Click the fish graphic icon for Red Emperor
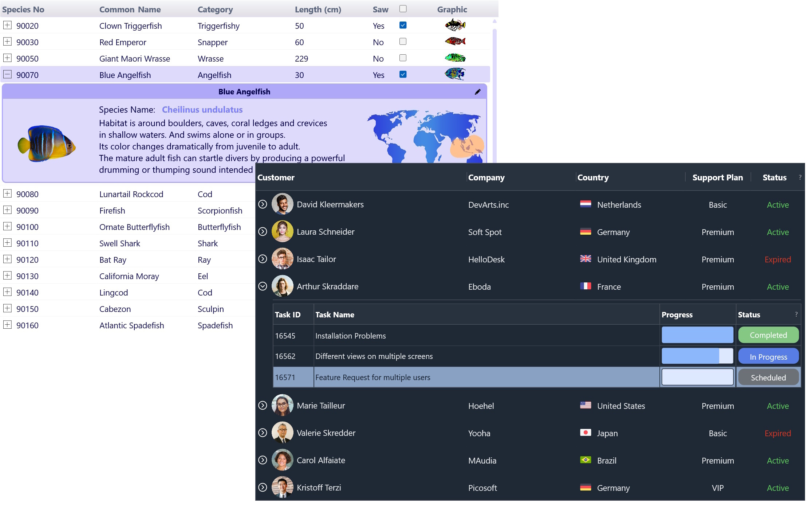The width and height of the screenshot is (812, 508). click(x=456, y=42)
